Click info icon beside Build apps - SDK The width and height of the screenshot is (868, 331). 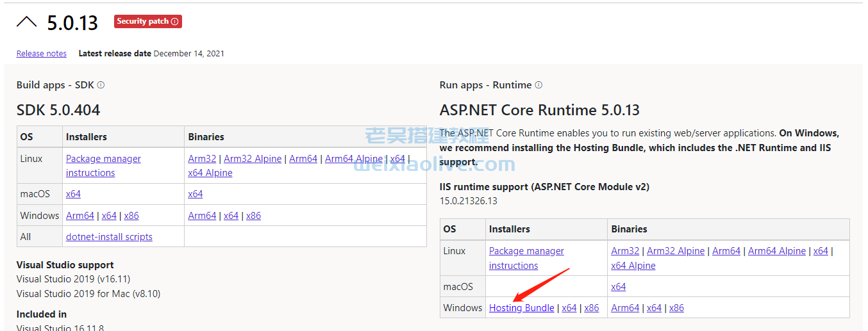101,85
